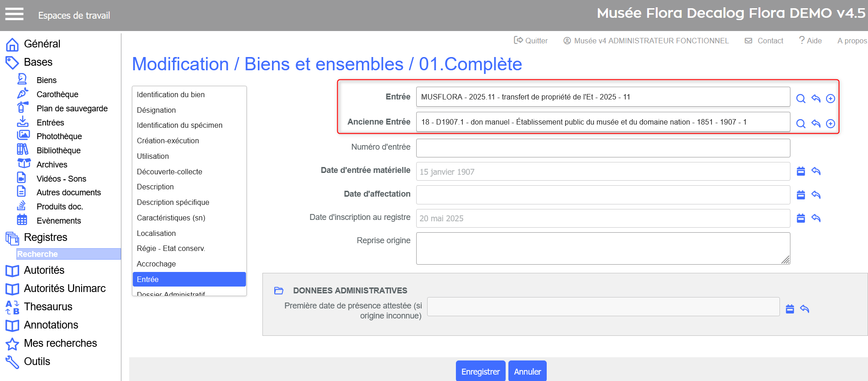
Task: Open the Bases section
Action: [x=38, y=62]
